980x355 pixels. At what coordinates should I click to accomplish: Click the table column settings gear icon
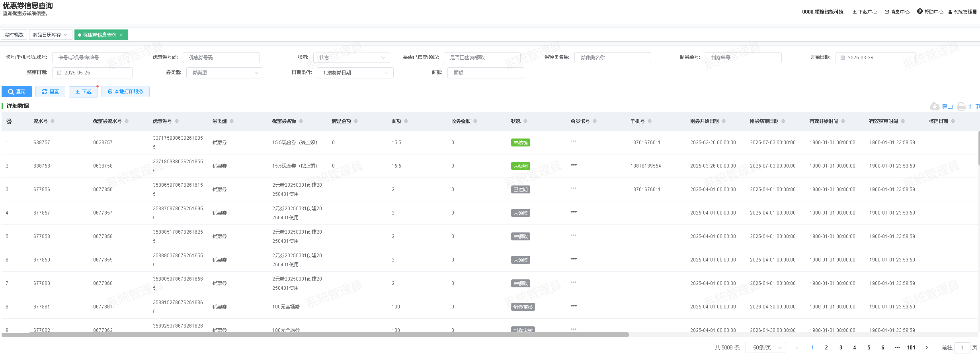pyautogui.click(x=9, y=121)
